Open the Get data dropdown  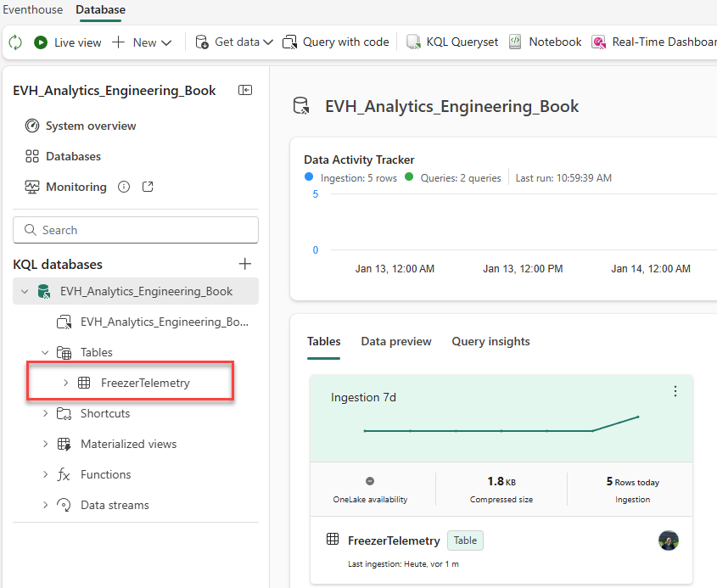pos(234,42)
